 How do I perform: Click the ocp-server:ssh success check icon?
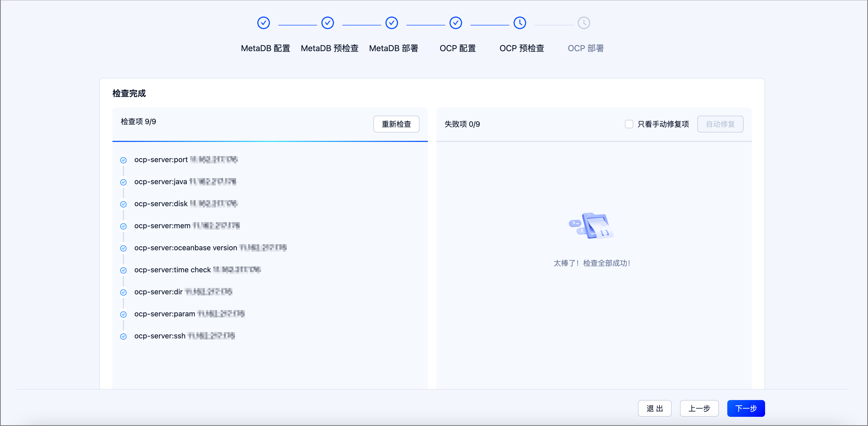(123, 337)
